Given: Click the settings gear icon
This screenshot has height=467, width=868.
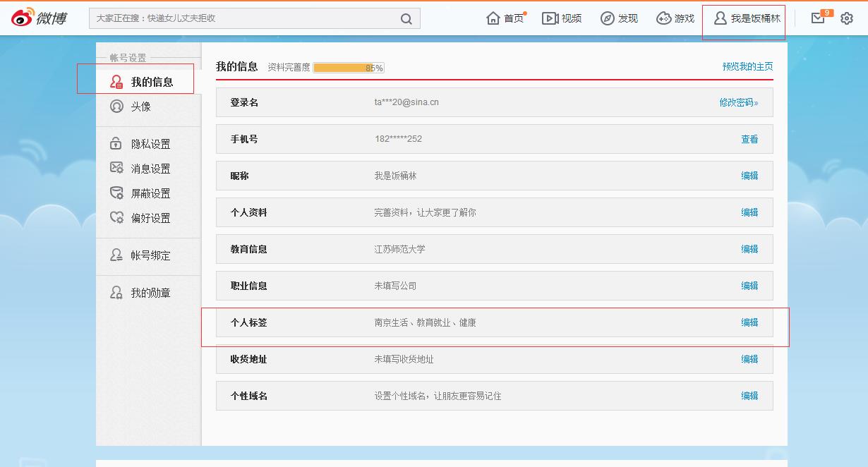Looking at the screenshot, I should pos(845,18).
